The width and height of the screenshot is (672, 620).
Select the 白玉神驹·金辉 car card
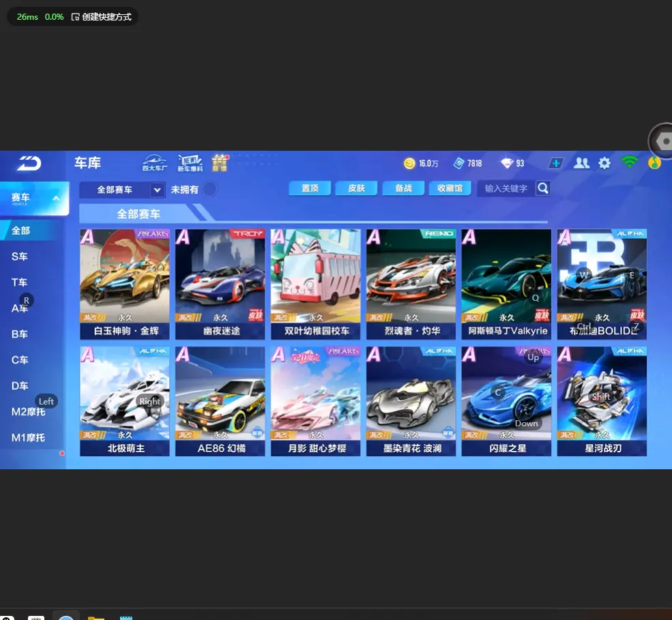click(x=125, y=284)
